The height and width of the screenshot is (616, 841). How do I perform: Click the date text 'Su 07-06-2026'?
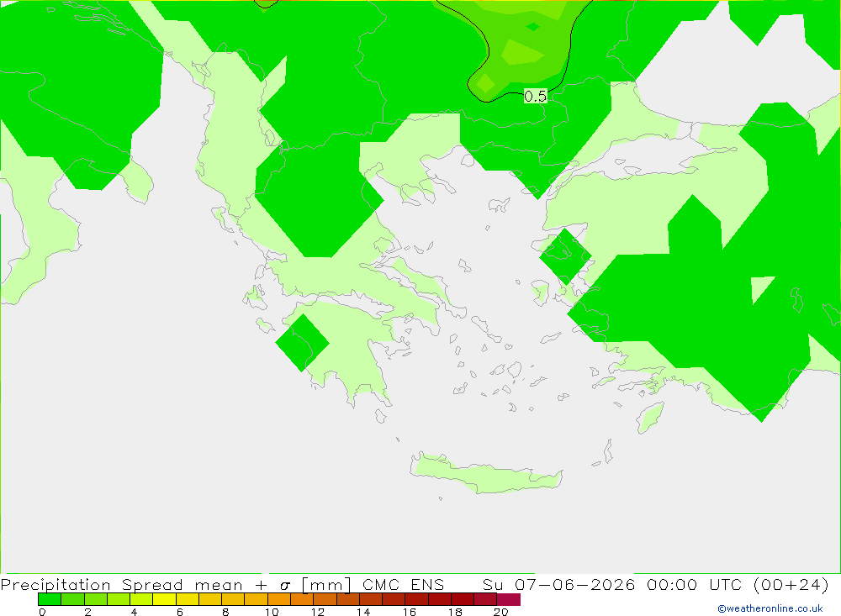click(558, 584)
